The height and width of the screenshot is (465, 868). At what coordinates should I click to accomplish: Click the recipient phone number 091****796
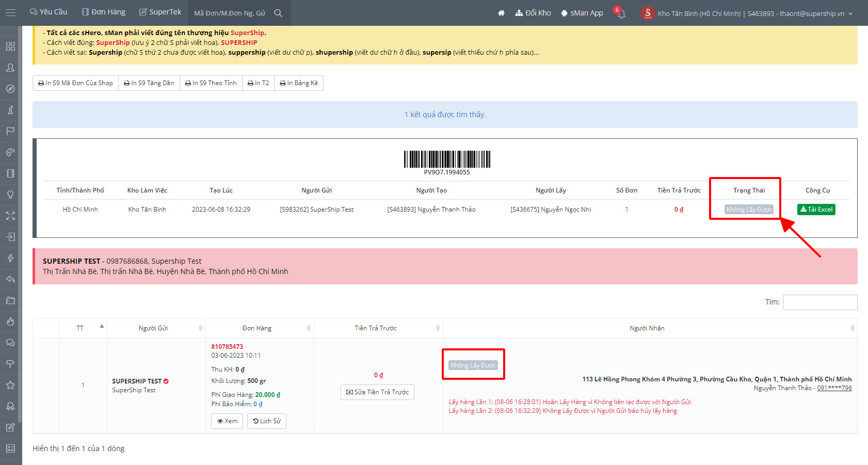834,388
